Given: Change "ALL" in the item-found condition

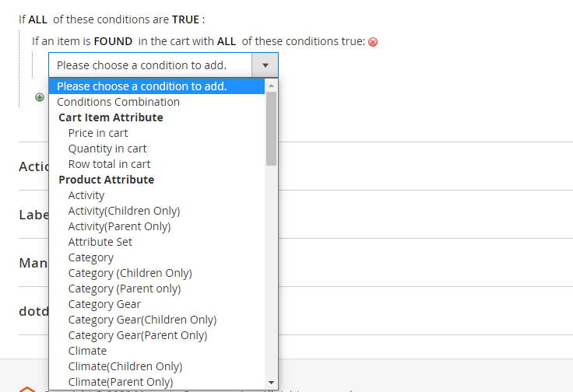Looking at the screenshot, I should [x=227, y=40].
